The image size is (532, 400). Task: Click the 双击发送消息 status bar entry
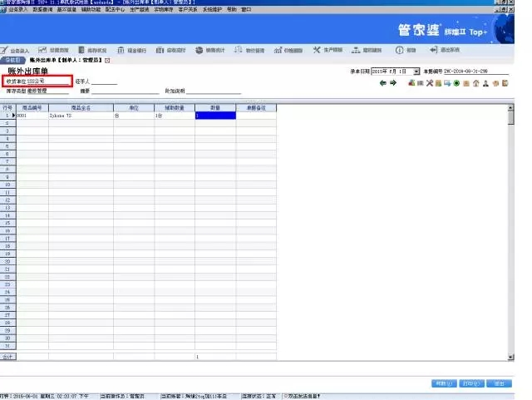pos(302,396)
